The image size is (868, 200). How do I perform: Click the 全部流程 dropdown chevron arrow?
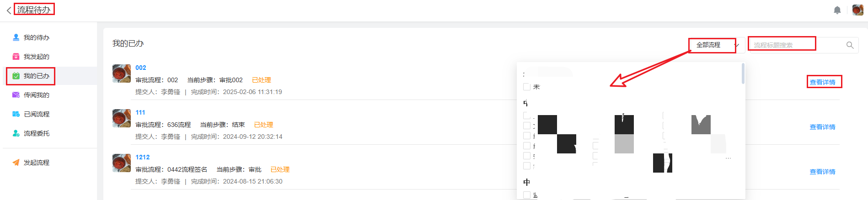[737, 45]
